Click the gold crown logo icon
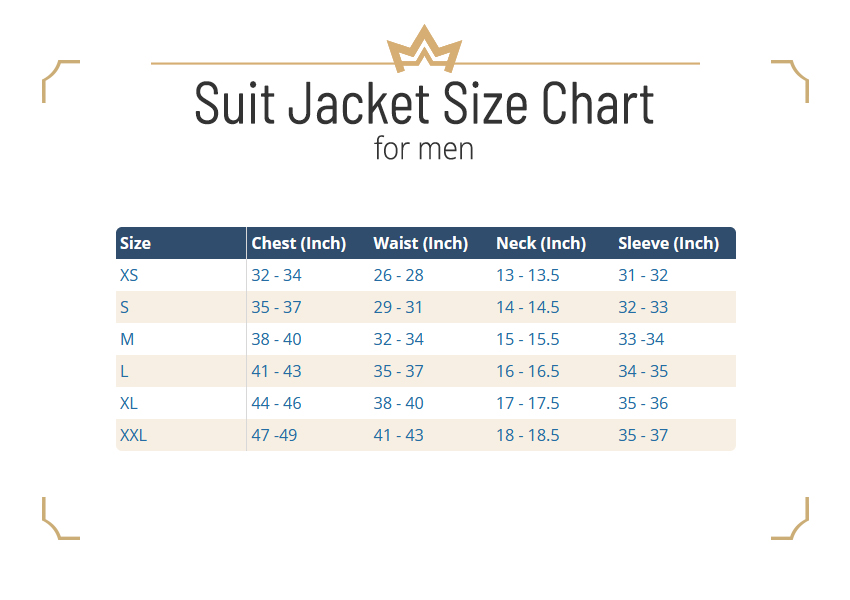This screenshot has width=850, height=600. 424,49
